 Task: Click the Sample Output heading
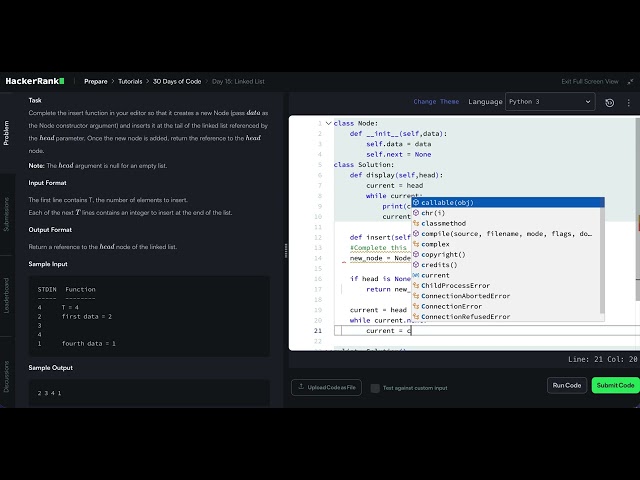pyautogui.click(x=51, y=368)
